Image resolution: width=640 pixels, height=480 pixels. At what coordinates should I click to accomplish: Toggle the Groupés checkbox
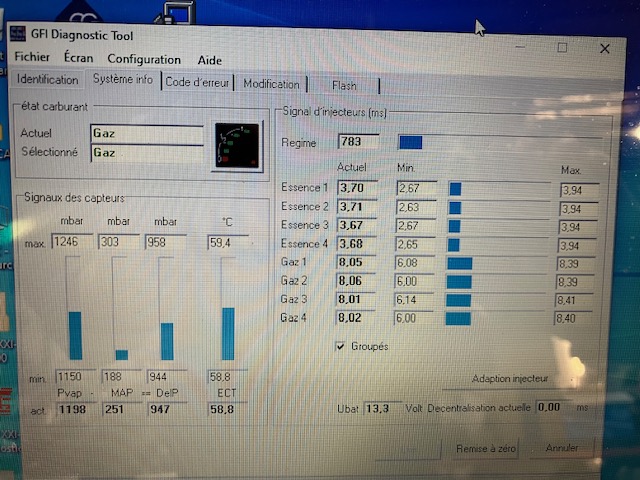[x=340, y=347]
